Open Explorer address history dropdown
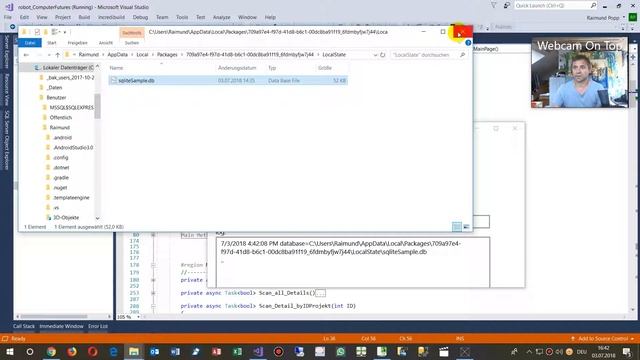This screenshot has width=640, height=360. pyautogui.click(x=375, y=55)
